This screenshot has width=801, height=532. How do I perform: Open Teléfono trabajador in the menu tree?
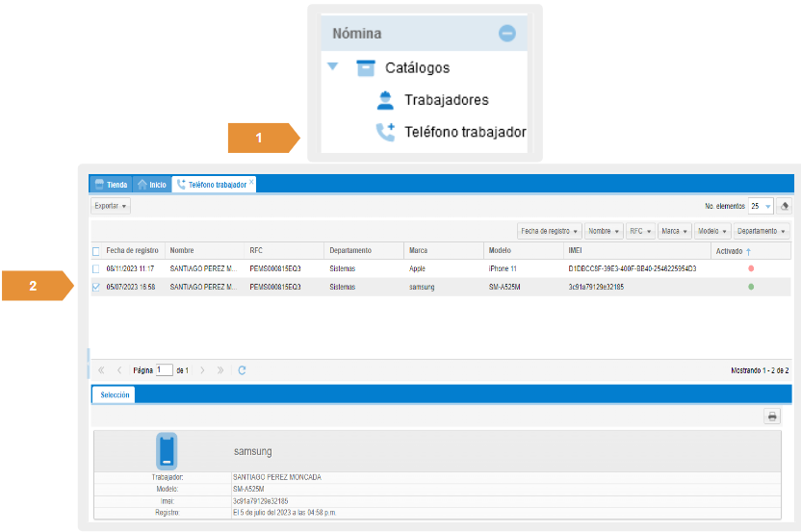click(464, 132)
